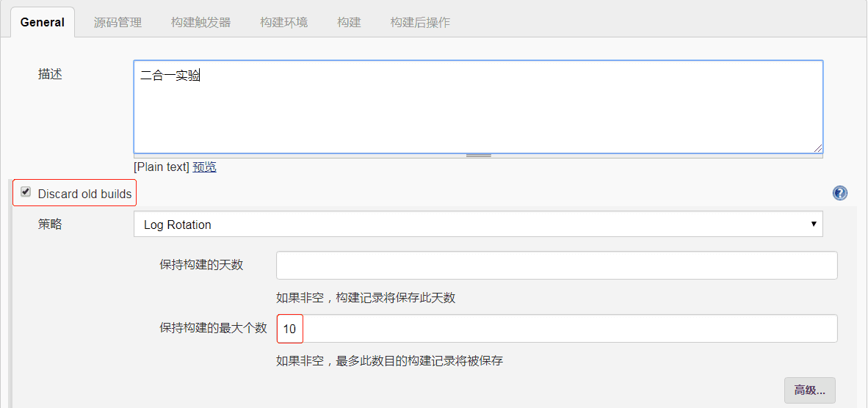Screen dimensions: 868x408
Task: Click hint text 如果非空，最多此数目的构建记录将被保存
Action: pos(390,362)
